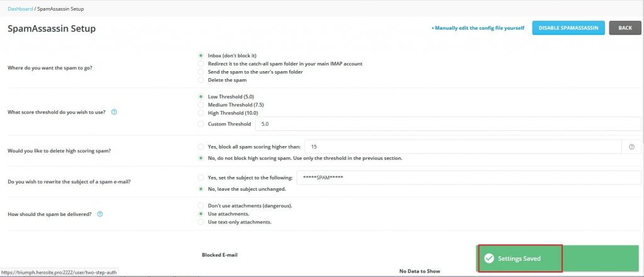Enable the Custom Threshold option
644x277 pixels.
(x=201, y=124)
